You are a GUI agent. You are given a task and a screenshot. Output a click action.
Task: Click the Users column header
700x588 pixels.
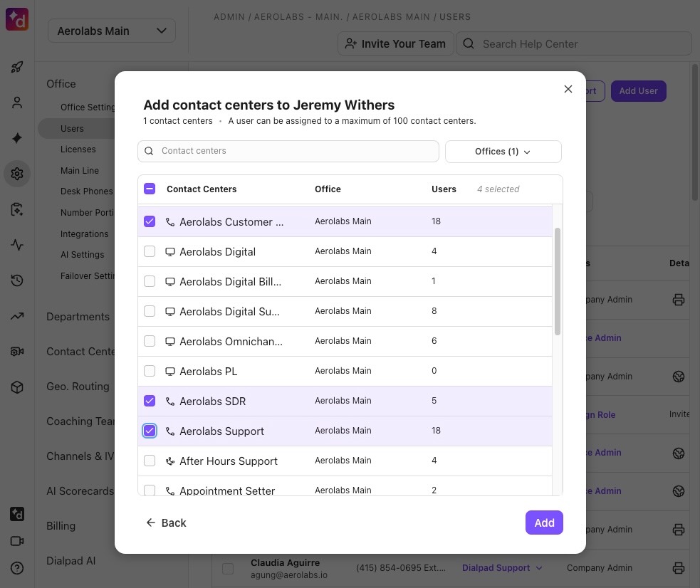click(444, 189)
